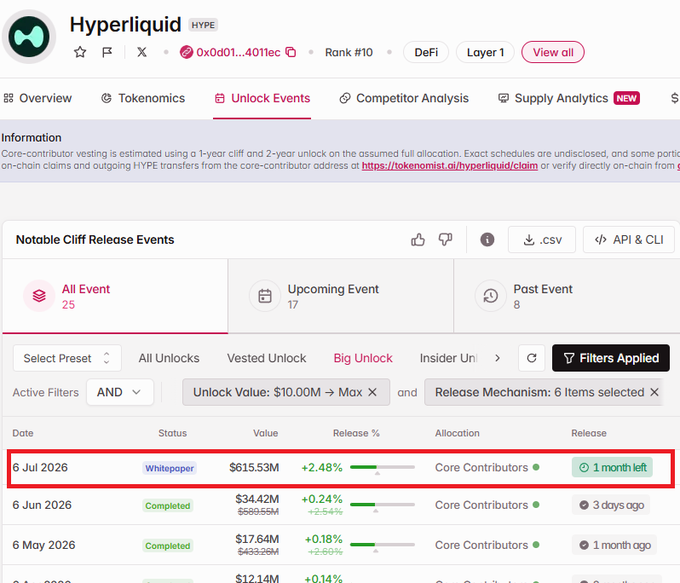Click the All Event layers icon
Image resolution: width=680 pixels, height=583 pixels.
[x=39, y=296]
